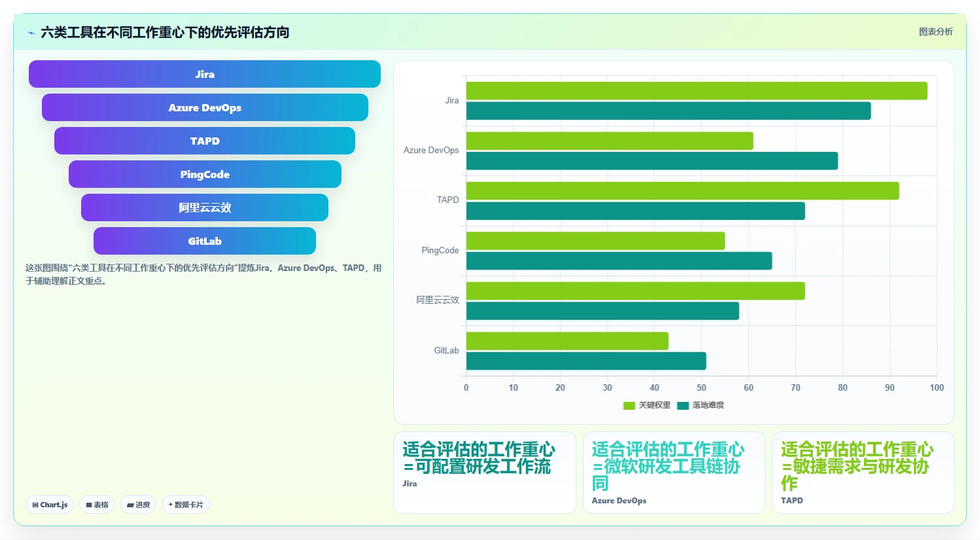Click Jira 关键权重 light green bar
The width and height of the screenshot is (980, 540).
(x=697, y=91)
